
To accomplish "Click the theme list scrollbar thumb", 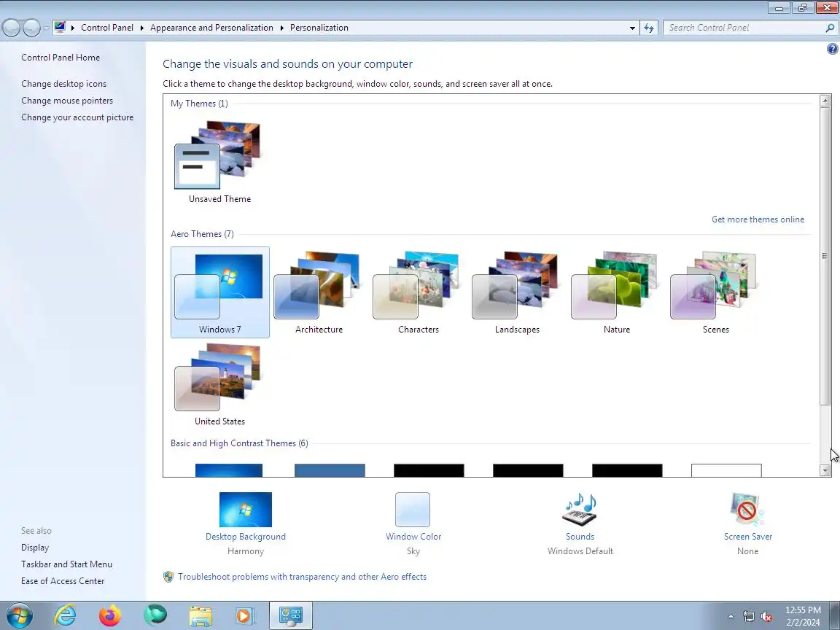I will [825, 255].
